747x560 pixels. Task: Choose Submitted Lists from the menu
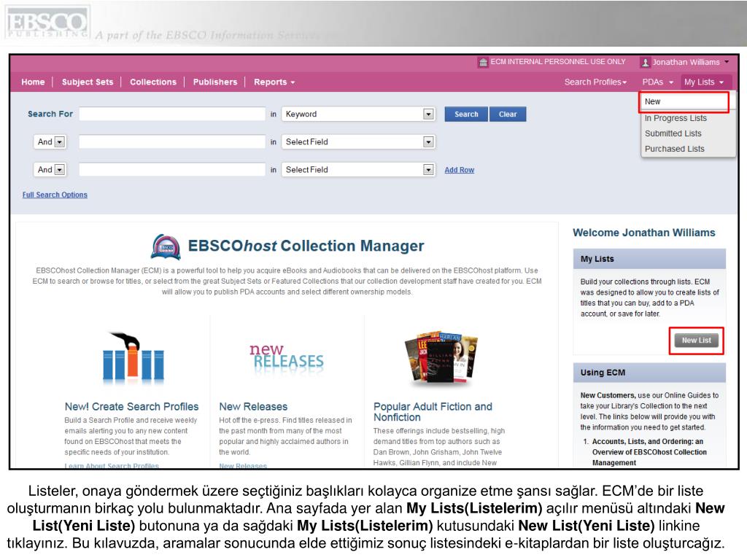point(673,133)
